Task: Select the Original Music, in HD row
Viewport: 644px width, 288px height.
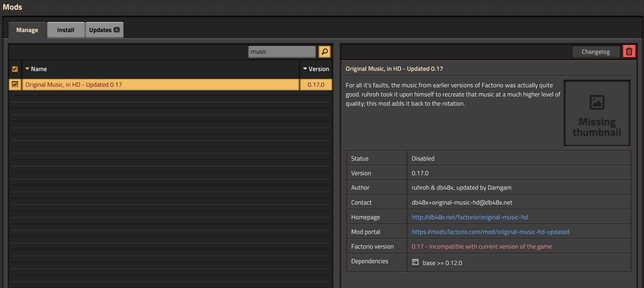Action: point(160,85)
